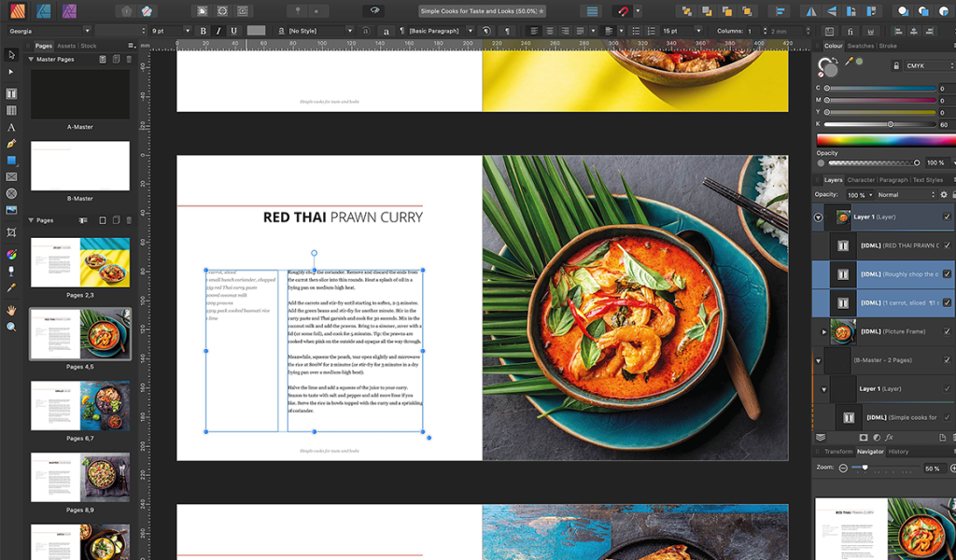Adjust the Navigator zoom slider
The image size is (956, 560).
click(886, 468)
